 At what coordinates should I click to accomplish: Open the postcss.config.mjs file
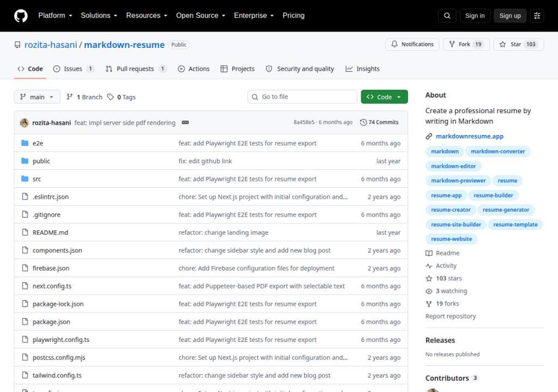(x=59, y=358)
